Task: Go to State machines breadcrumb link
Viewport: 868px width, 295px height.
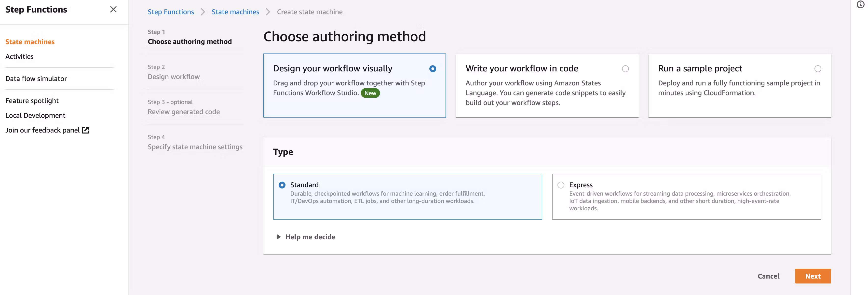Action: (x=235, y=12)
